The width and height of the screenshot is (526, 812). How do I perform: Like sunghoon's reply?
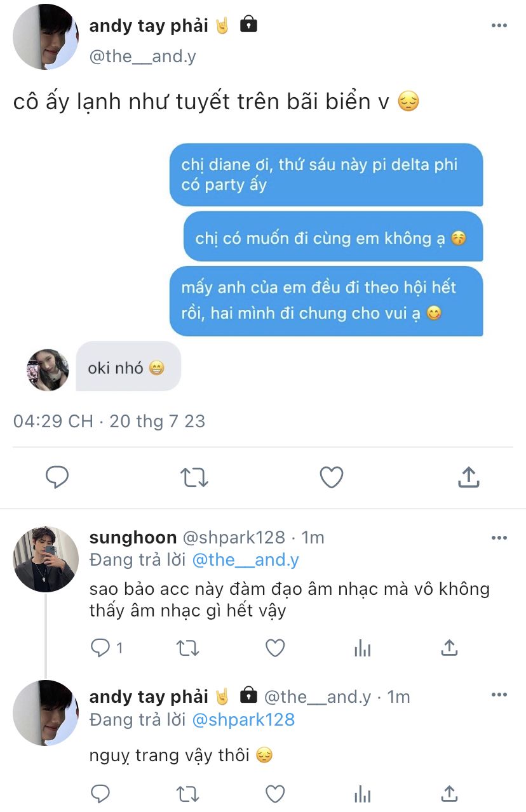[x=274, y=648]
